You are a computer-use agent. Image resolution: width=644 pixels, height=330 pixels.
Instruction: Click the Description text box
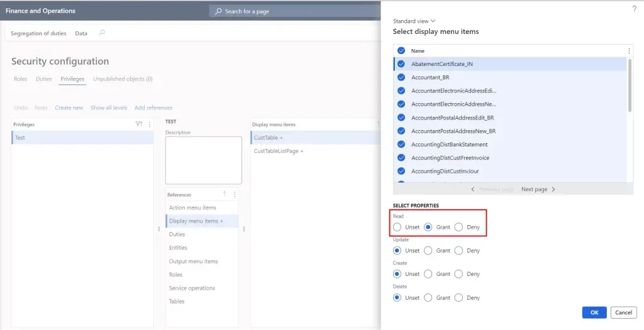(204, 160)
